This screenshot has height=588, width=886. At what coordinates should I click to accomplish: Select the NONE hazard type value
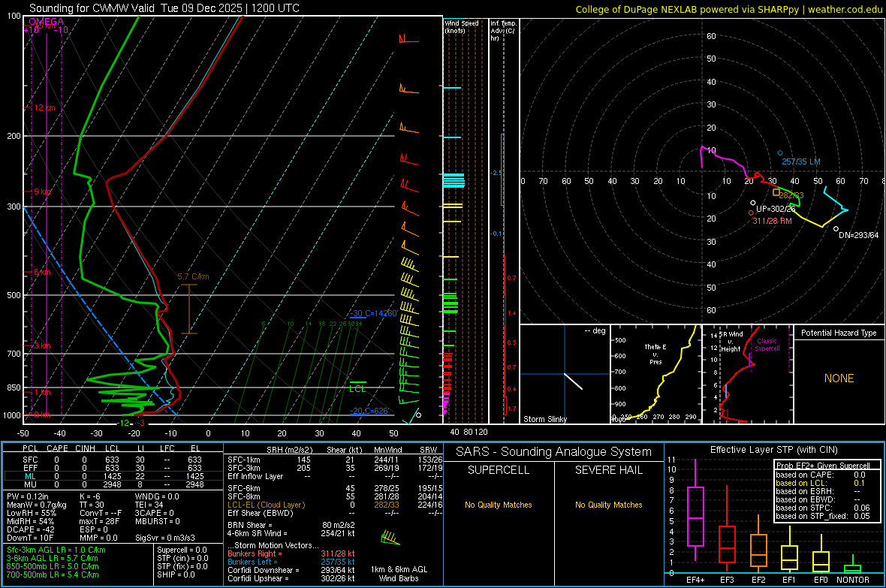coord(839,378)
